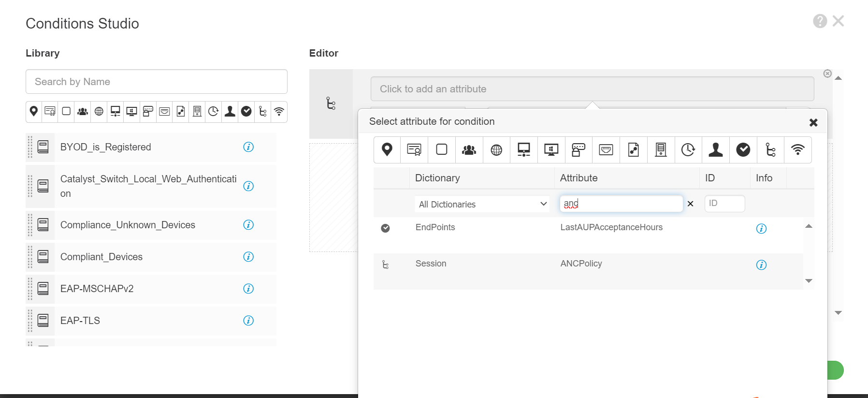Filter the Library by wireless Wi-Fi icon
Screen dimensions: 868x398
coord(279,112)
